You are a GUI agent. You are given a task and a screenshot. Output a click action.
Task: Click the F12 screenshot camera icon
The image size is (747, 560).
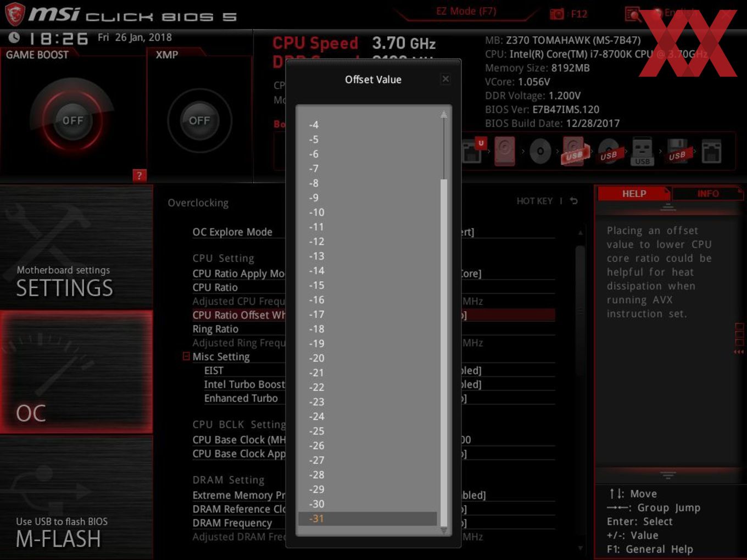point(557,14)
